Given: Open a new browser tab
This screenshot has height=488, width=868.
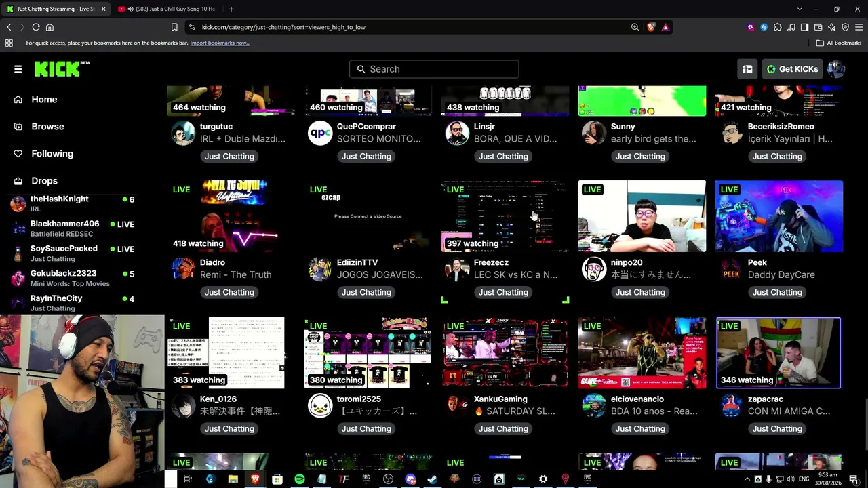Looking at the screenshot, I should tap(231, 9).
